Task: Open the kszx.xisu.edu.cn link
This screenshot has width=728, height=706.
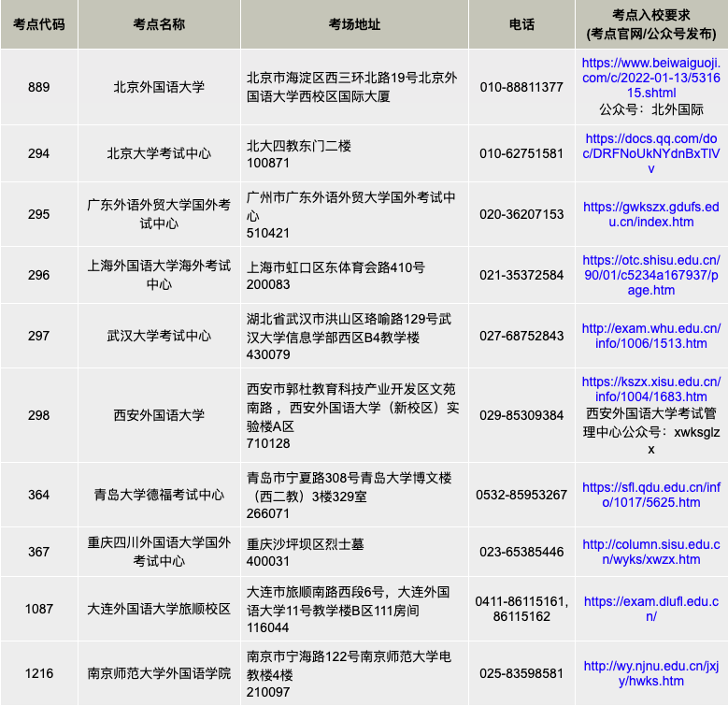Action: click(x=651, y=389)
